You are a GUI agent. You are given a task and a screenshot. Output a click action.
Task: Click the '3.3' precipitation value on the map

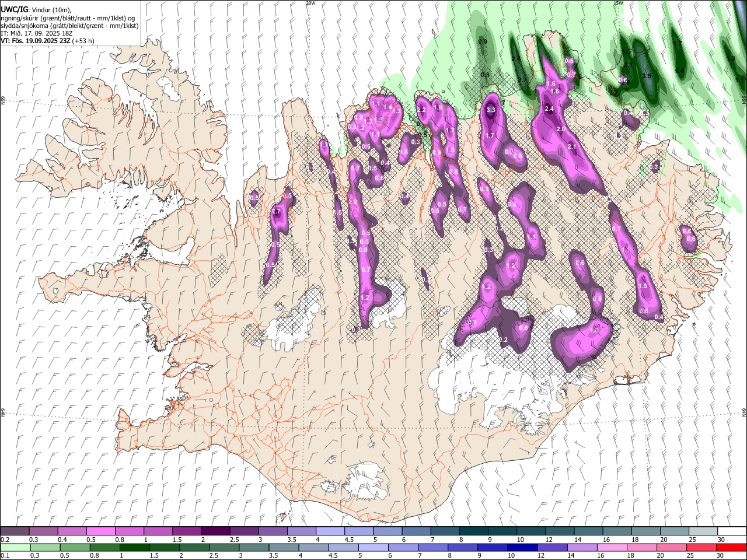[x=491, y=110]
